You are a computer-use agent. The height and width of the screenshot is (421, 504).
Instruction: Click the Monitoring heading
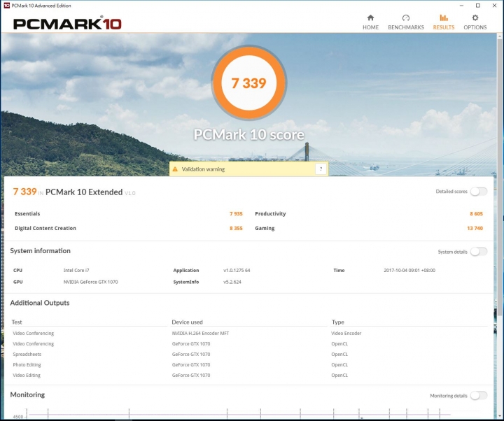tap(27, 394)
